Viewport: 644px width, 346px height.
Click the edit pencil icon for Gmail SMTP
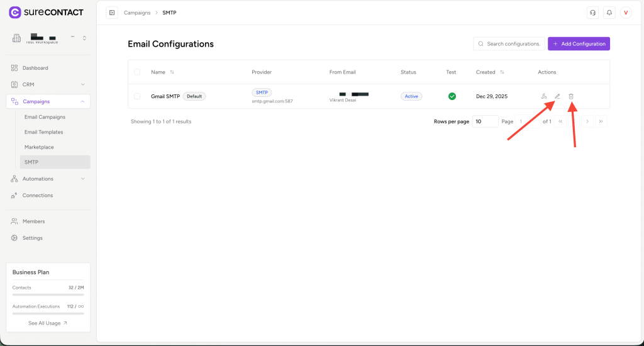(x=557, y=96)
